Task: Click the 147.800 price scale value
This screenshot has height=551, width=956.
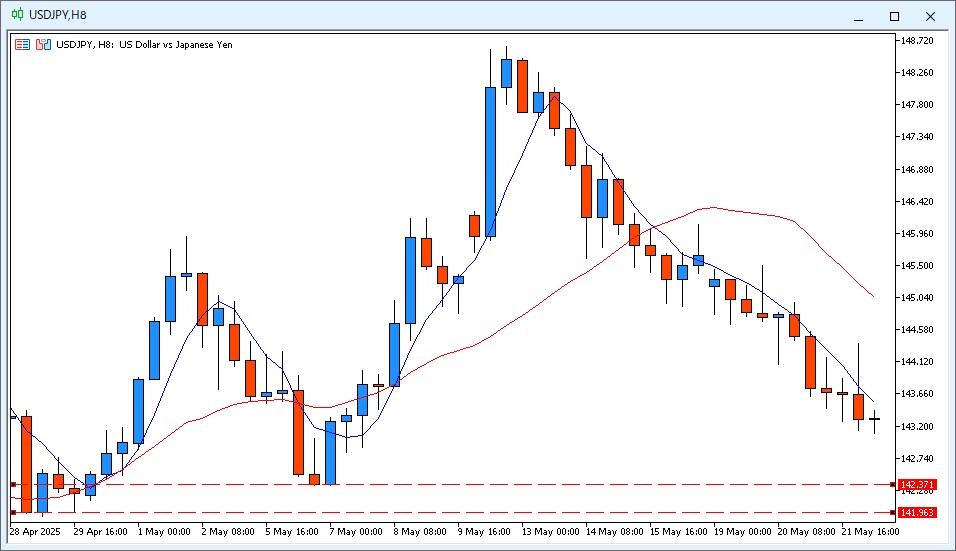Action: click(x=917, y=104)
